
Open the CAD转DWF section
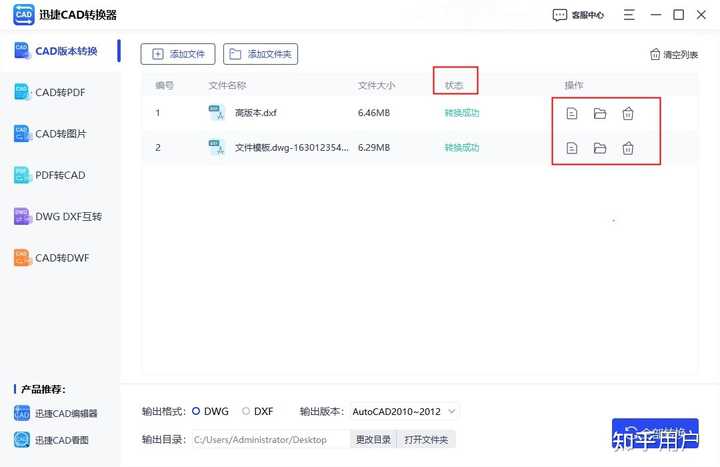point(61,258)
